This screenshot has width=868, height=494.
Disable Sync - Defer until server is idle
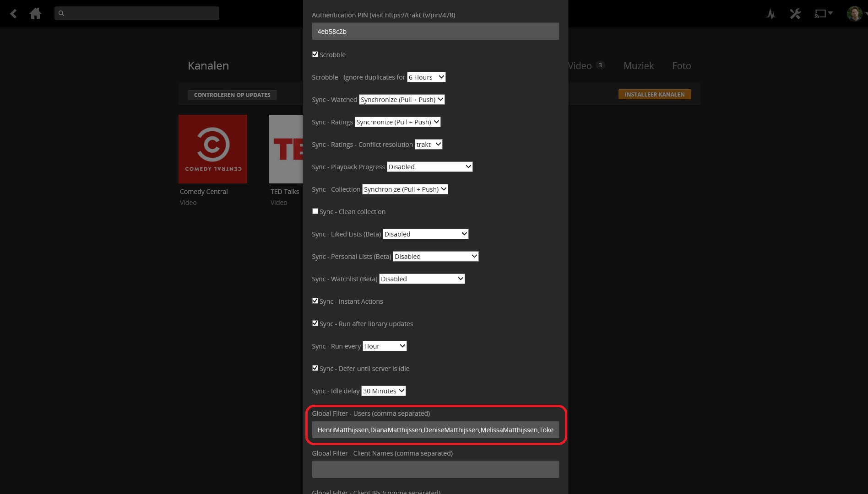315,368
